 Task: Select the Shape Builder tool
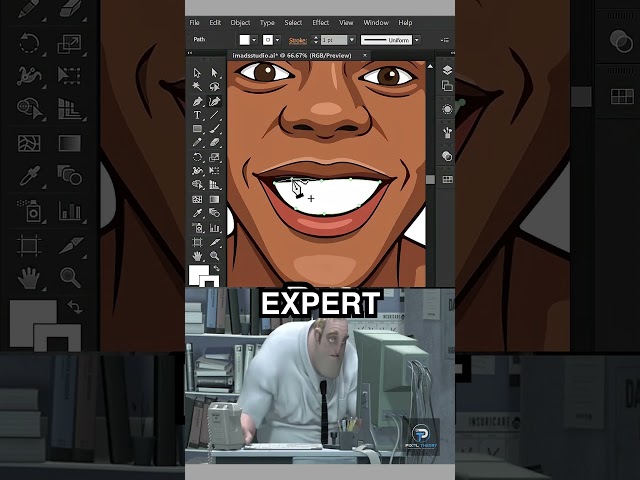(197, 185)
